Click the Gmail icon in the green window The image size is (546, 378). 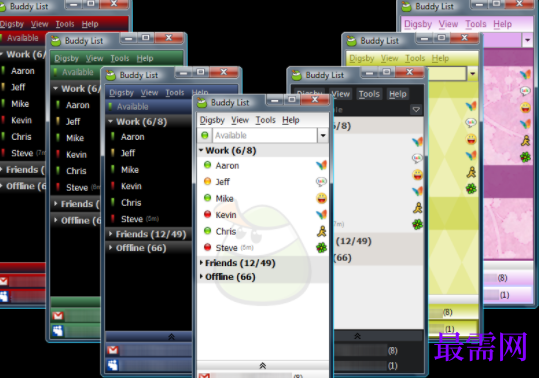tap(58, 316)
